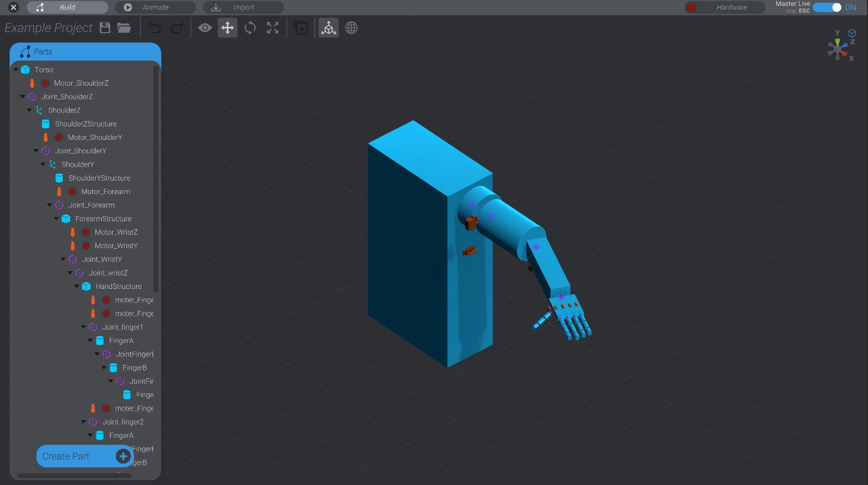Toggle the local axis gizmo icon
The image size is (868, 485).
tap(329, 28)
